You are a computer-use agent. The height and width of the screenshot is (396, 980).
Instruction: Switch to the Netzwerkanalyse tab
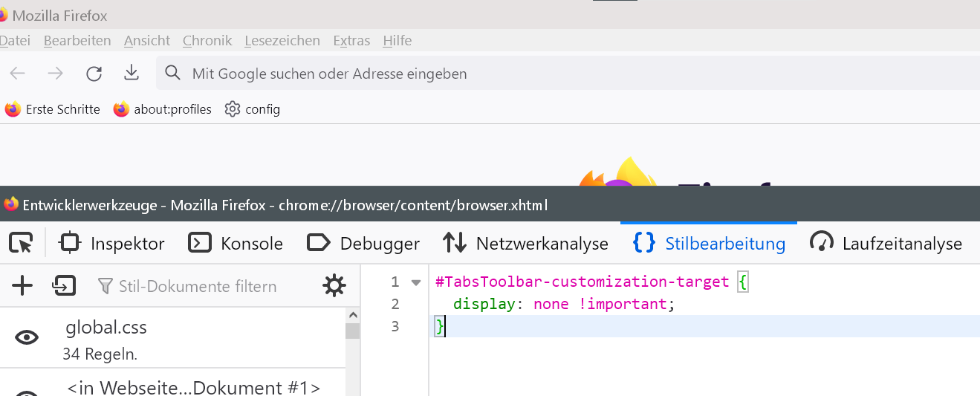525,243
